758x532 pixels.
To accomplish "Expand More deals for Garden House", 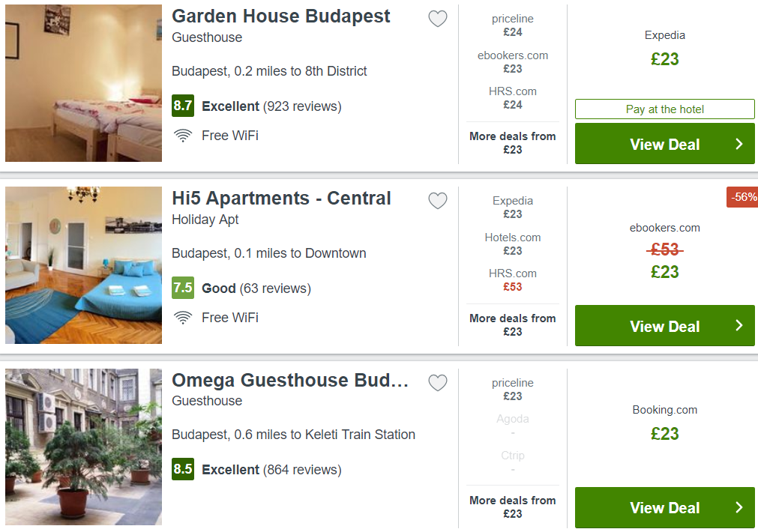I will (512, 143).
